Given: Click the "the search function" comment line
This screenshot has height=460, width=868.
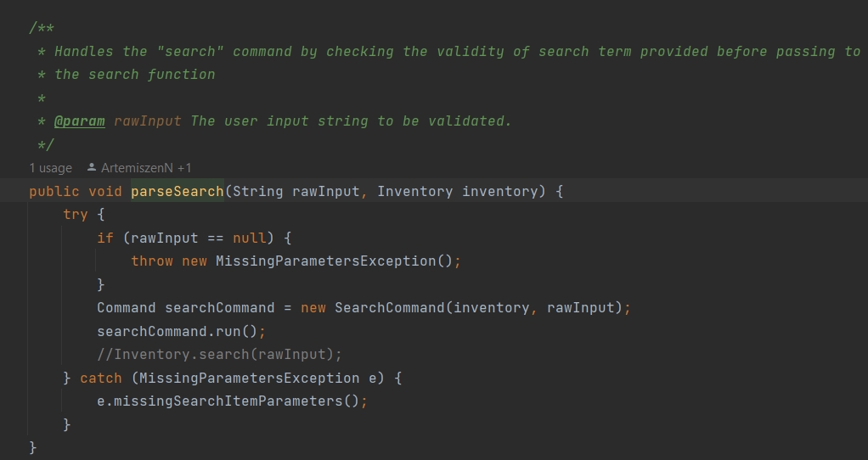Looking at the screenshot, I should [135, 75].
